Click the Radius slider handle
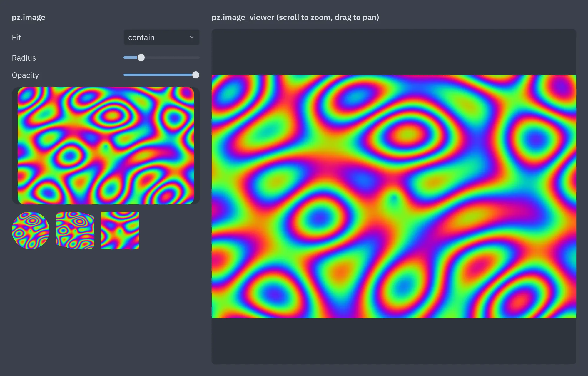588x376 pixels. (141, 58)
